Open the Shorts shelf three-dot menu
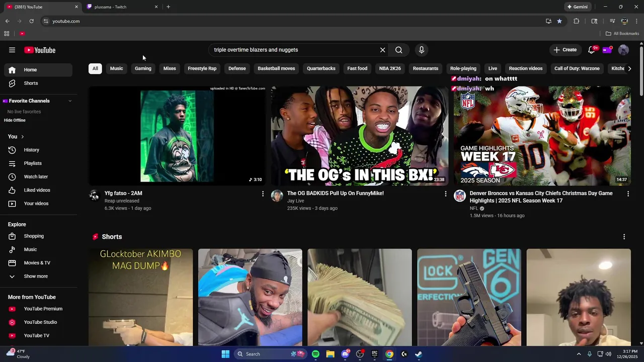 click(x=624, y=237)
